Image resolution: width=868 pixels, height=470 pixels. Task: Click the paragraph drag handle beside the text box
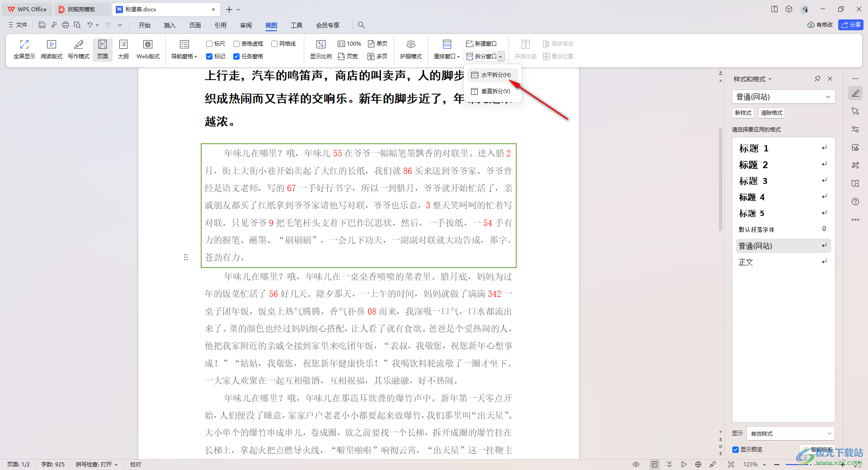(186, 257)
